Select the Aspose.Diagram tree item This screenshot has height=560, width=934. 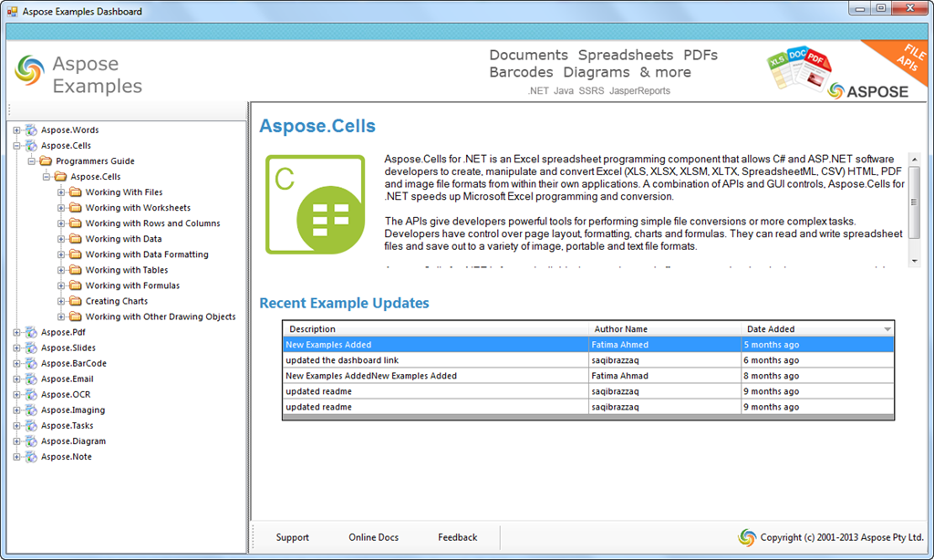tap(73, 441)
